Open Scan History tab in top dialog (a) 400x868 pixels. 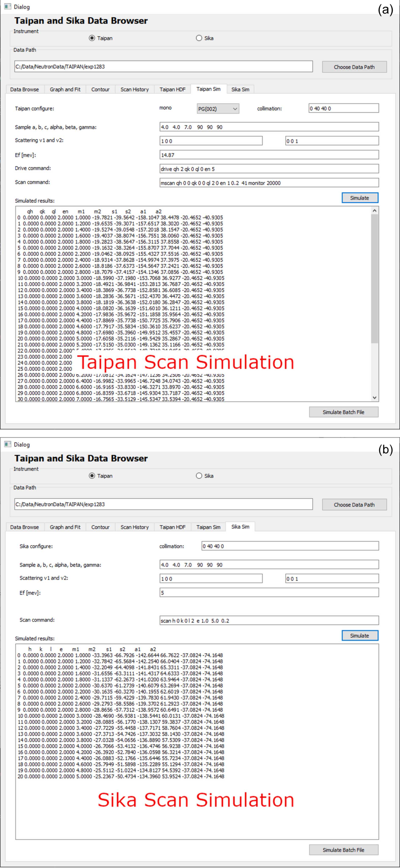[x=135, y=89]
